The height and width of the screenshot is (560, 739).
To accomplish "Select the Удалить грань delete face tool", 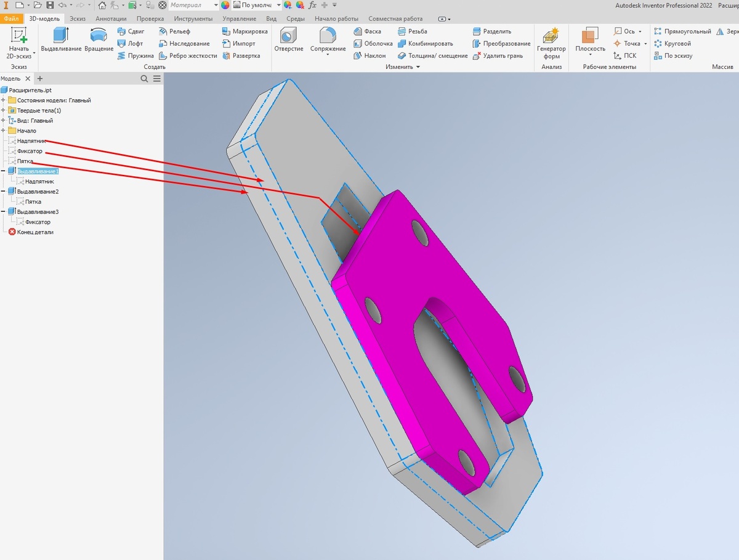I will [x=498, y=55].
